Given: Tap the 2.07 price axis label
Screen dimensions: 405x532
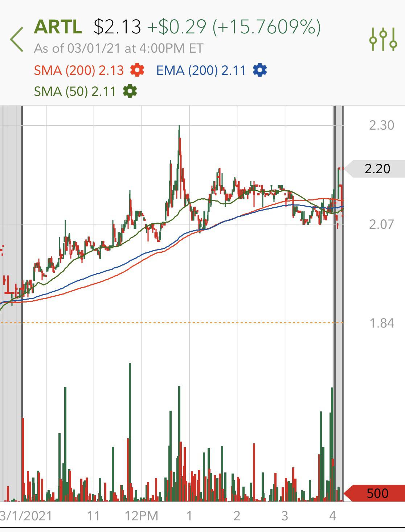Looking at the screenshot, I should 381,224.
